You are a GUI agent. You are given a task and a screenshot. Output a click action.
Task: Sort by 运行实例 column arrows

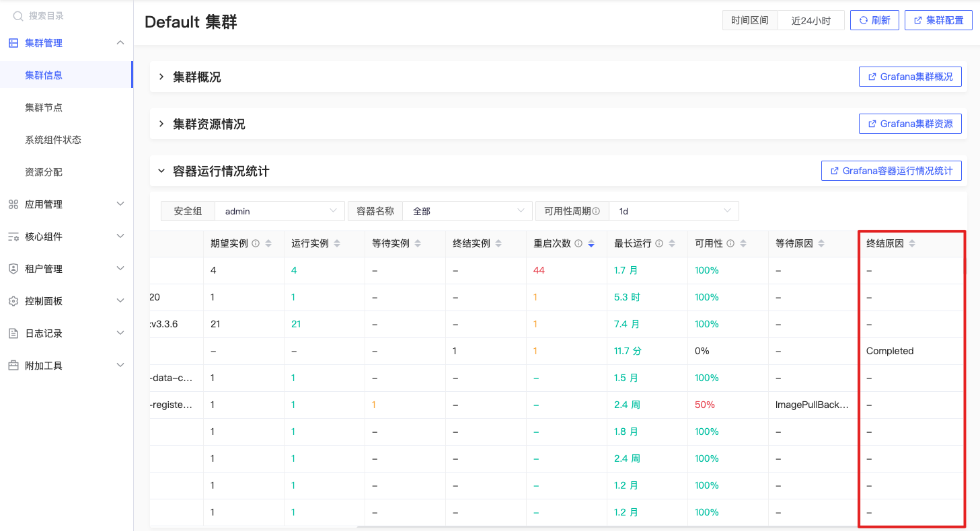(337, 244)
